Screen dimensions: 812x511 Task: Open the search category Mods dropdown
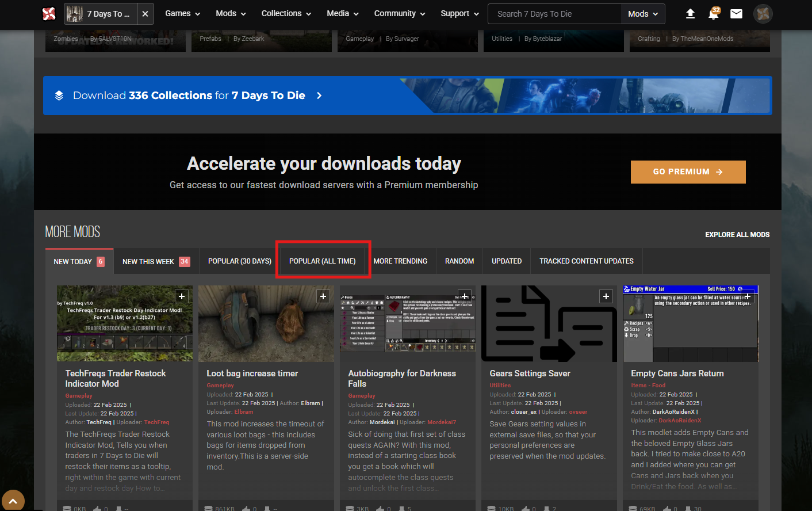pyautogui.click(x=643, y=14)
